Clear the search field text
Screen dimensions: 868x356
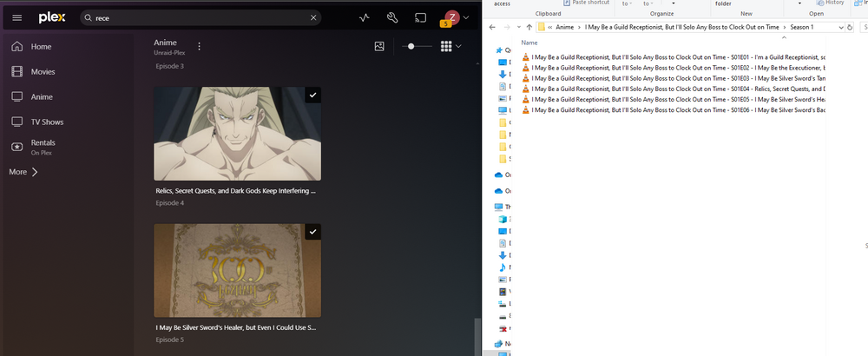point(313,17)
